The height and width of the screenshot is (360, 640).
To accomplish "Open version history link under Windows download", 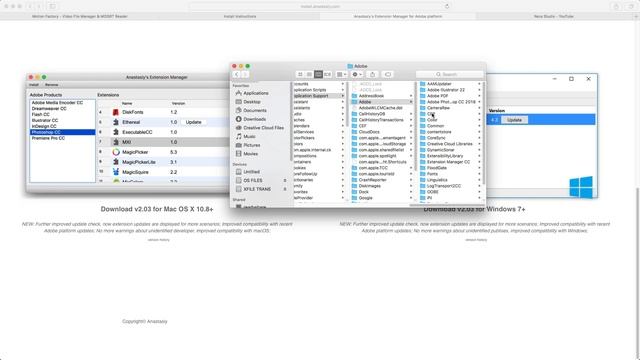I will click(476, 240).
